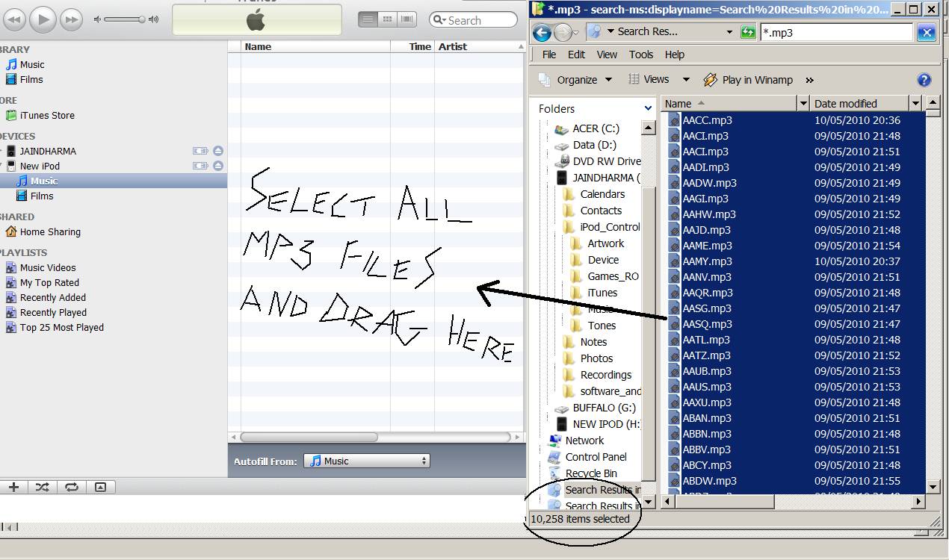Open the Explorer View menu
The height and width of the screenshot is (560, 949).
607,55
